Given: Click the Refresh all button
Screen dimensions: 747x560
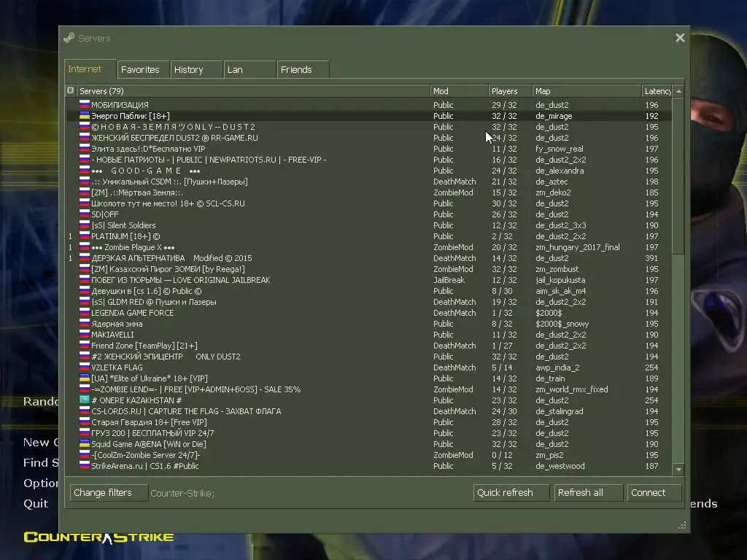Looking at the screenshot, I should tap(589, 492).
